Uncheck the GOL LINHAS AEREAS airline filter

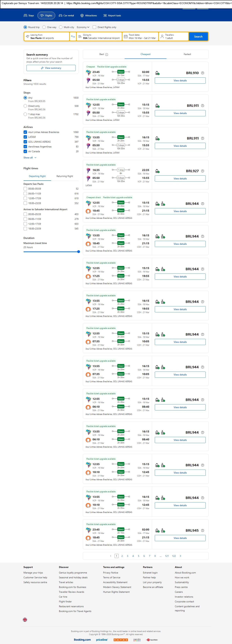tap(25, 142)
